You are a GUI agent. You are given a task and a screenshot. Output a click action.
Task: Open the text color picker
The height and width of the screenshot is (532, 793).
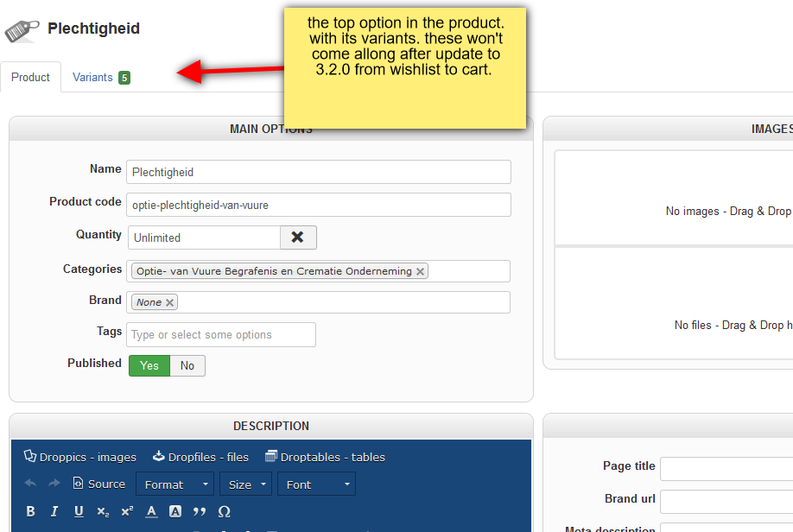tap(151, 511)
